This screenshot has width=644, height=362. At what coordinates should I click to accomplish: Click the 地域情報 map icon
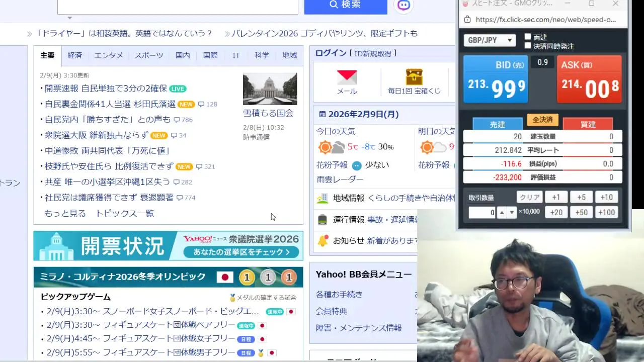coord(323,198)
